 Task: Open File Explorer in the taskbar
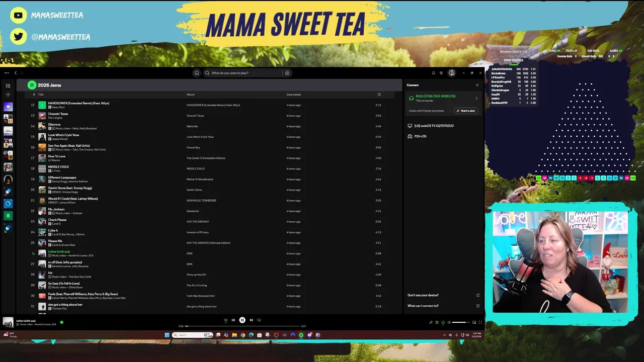(x=234, y=335)
